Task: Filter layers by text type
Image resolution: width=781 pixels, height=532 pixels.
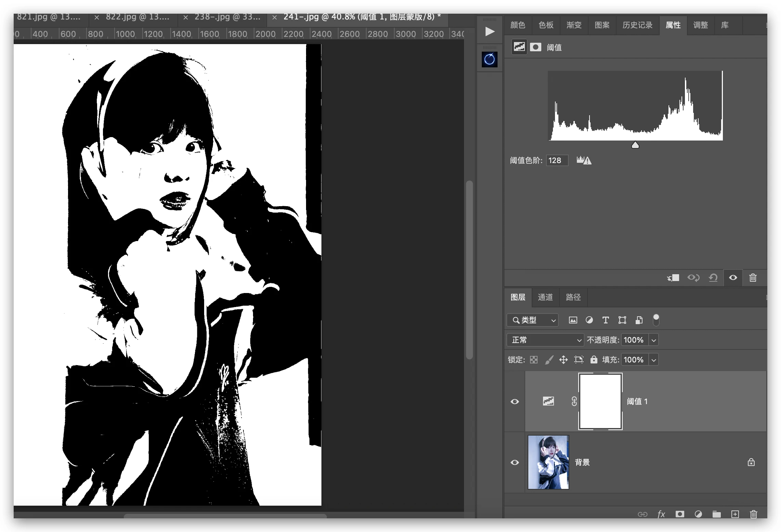Action: pyautogui.click(x=605, y=320)
